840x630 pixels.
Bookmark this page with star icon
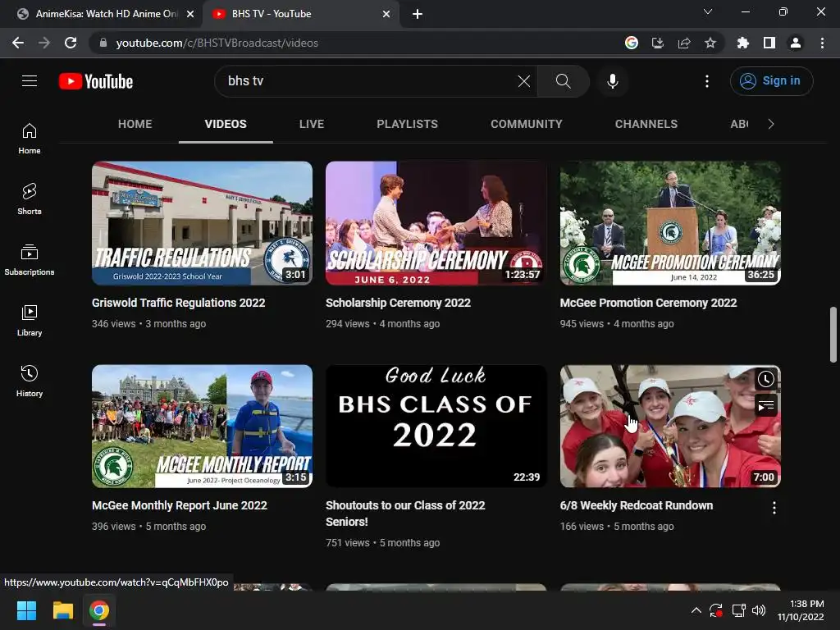710,43
